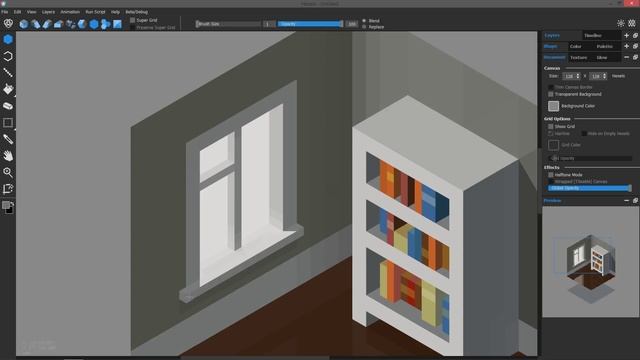Open the Beta/Debug menu
Image resolution: width=640 pixels, height=360 pixels.
pyautogui.click(x=136, y=12)
